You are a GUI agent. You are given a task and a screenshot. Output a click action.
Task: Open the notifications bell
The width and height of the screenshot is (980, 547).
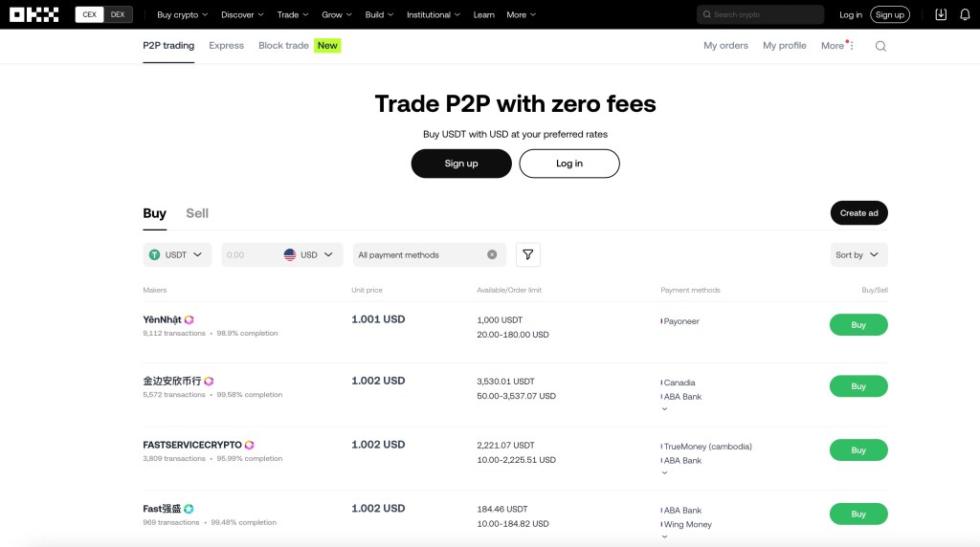click(965, 14)
